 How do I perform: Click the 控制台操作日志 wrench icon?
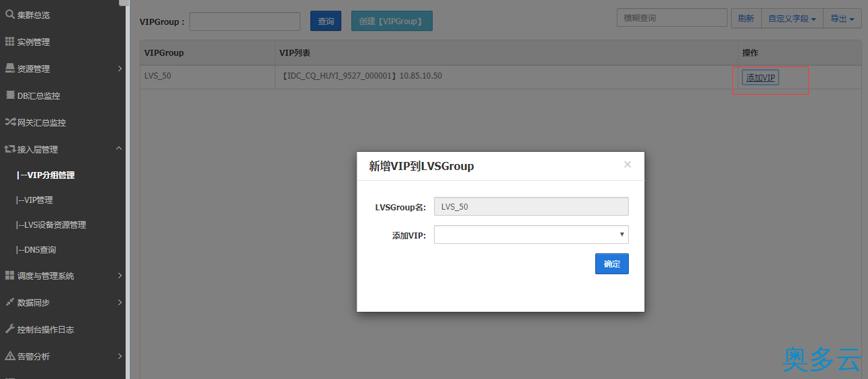(10, 329)
